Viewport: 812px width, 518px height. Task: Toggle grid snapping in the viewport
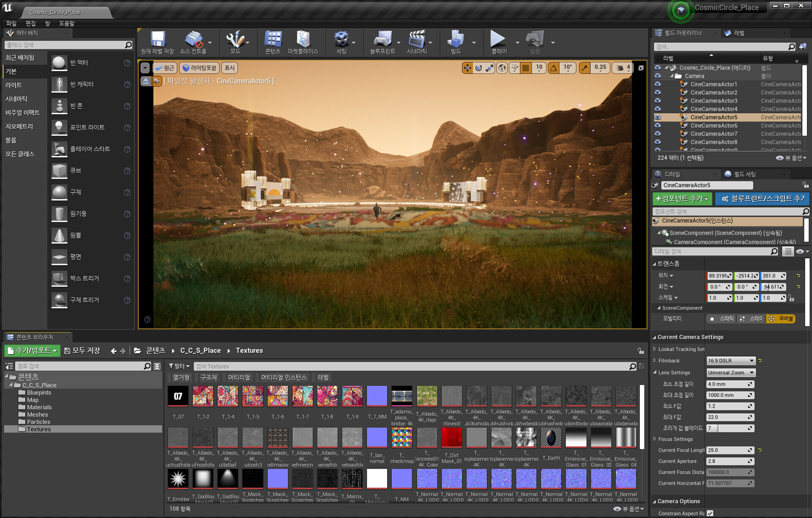(526, 68)
